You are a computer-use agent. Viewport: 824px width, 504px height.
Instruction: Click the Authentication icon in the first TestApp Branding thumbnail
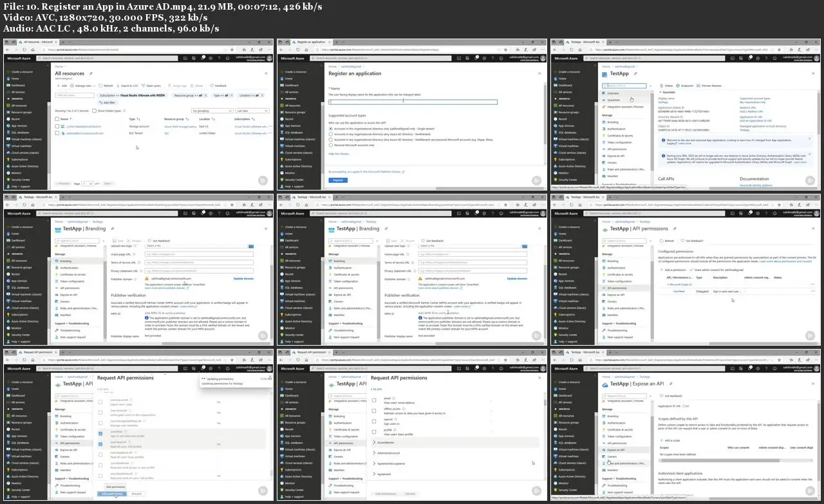point(57,268)
